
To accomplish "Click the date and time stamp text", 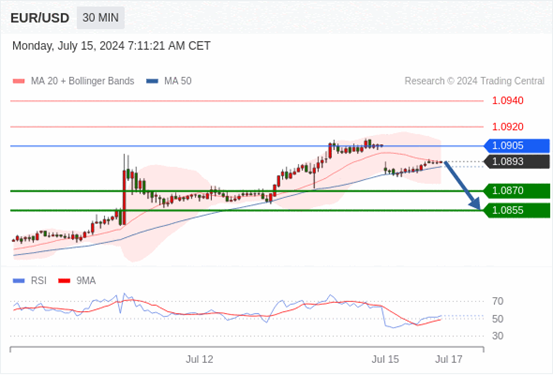I will pyautogui.click(x=111, y=46).
